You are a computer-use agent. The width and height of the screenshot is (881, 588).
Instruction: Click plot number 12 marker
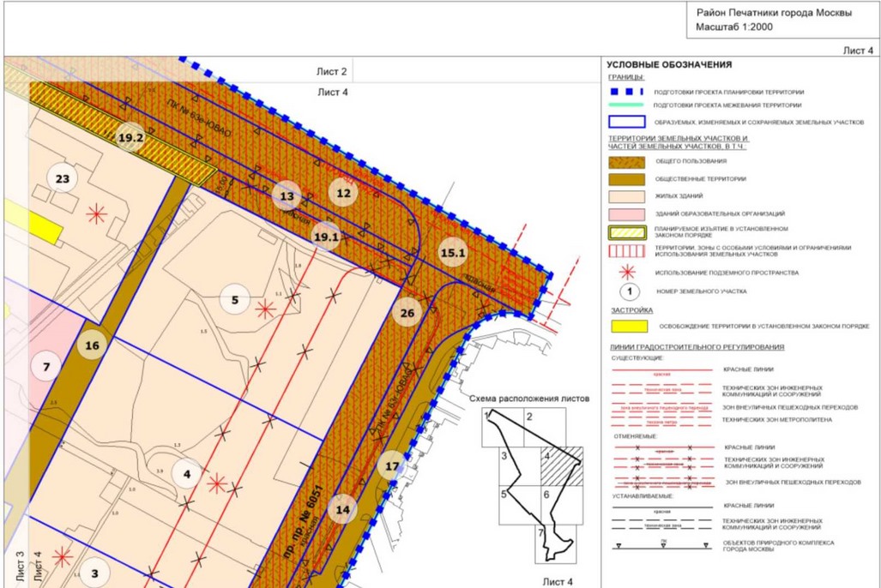click(x=343, y=193)
